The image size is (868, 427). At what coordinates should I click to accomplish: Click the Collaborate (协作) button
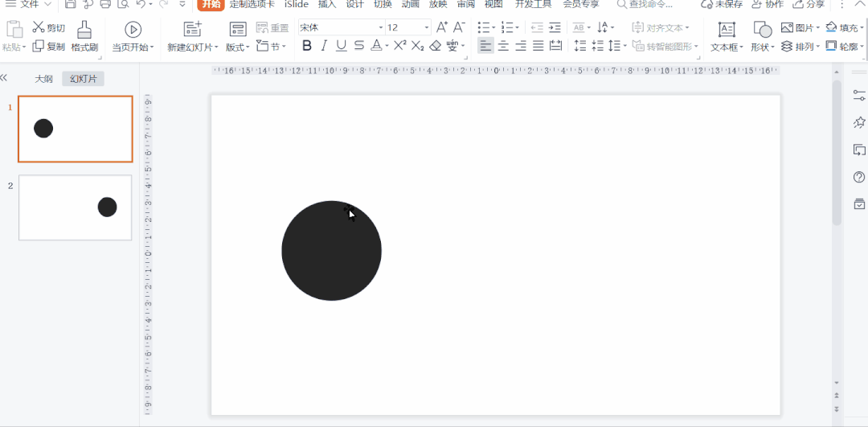[x=768, y=4]
